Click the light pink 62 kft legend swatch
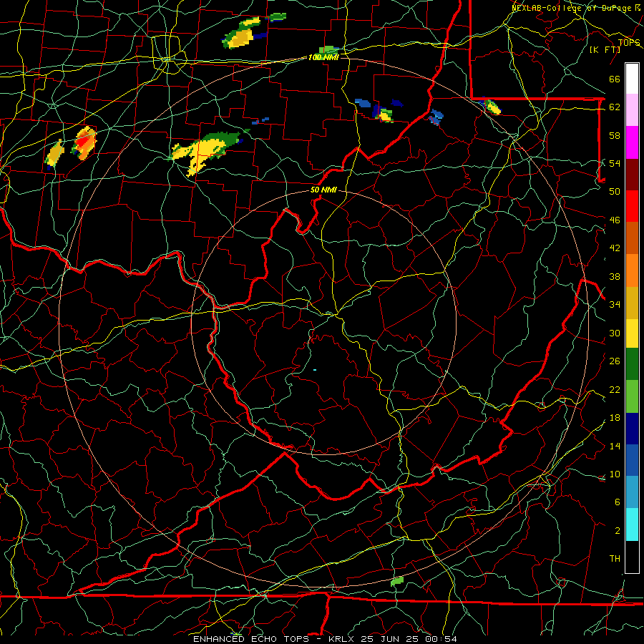This screenshot has width=644, height=644. click(632, 110)
